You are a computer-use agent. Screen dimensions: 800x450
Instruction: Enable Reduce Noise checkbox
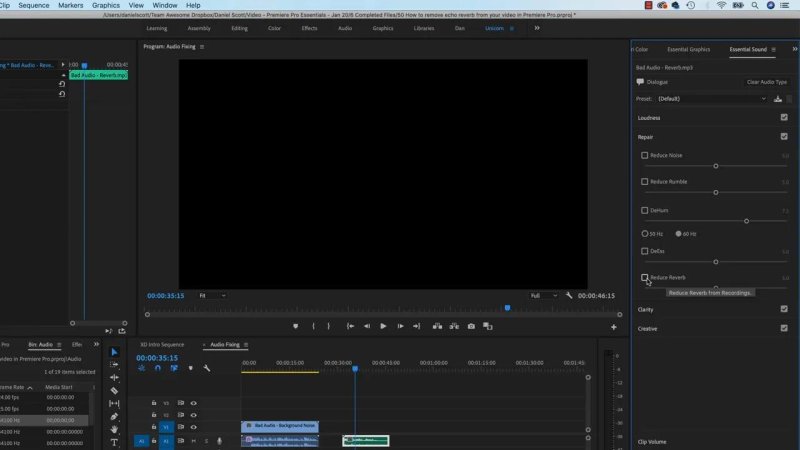tap(644, 155)
